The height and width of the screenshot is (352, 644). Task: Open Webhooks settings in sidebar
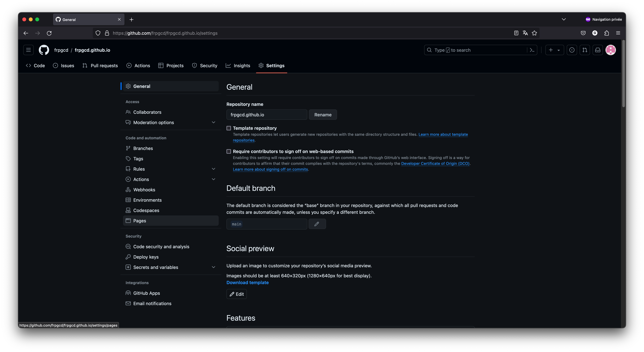pos(171,190)
